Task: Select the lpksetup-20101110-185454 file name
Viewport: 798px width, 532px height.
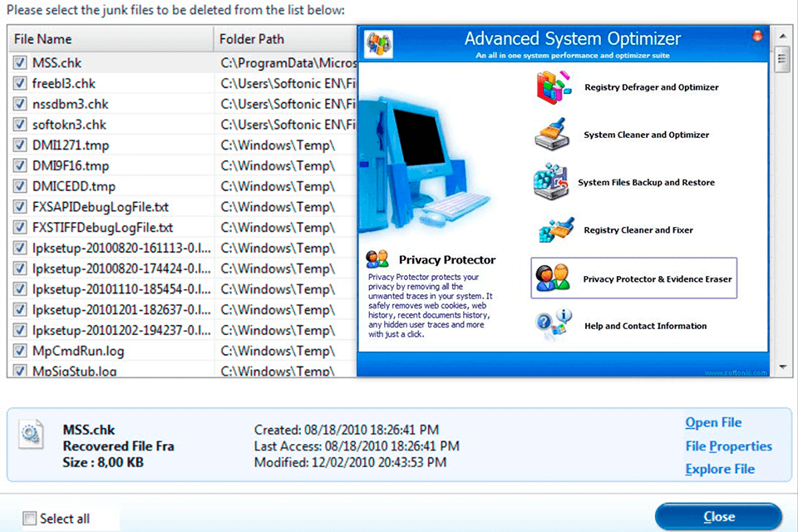Action: [121, 289]
